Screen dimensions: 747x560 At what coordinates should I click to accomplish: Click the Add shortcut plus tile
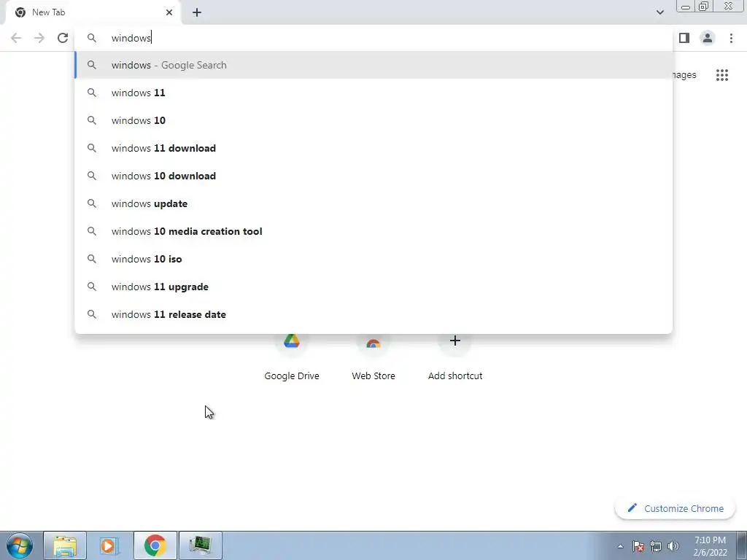pyautogui.click(x=455, y=357)
